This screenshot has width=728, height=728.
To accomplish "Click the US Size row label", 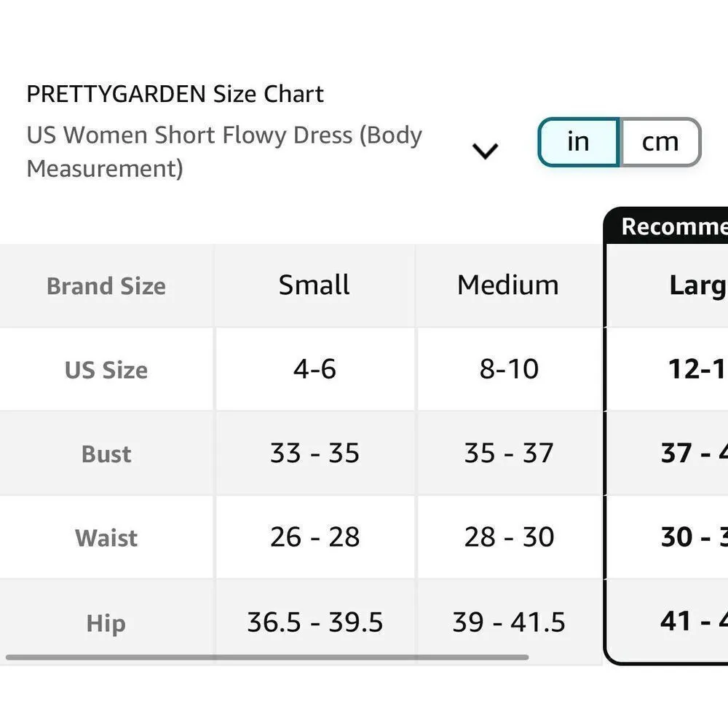I will pyautogui.click(x=106, y=370).
